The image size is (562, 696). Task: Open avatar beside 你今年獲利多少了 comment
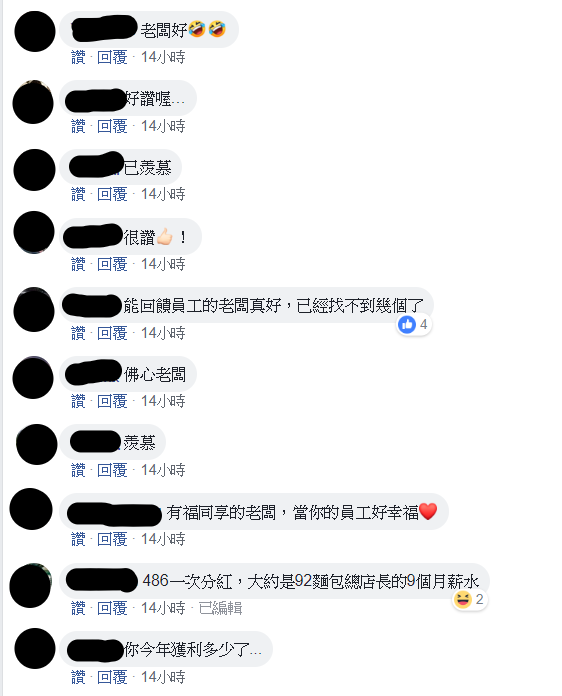[x=35, y=649]
